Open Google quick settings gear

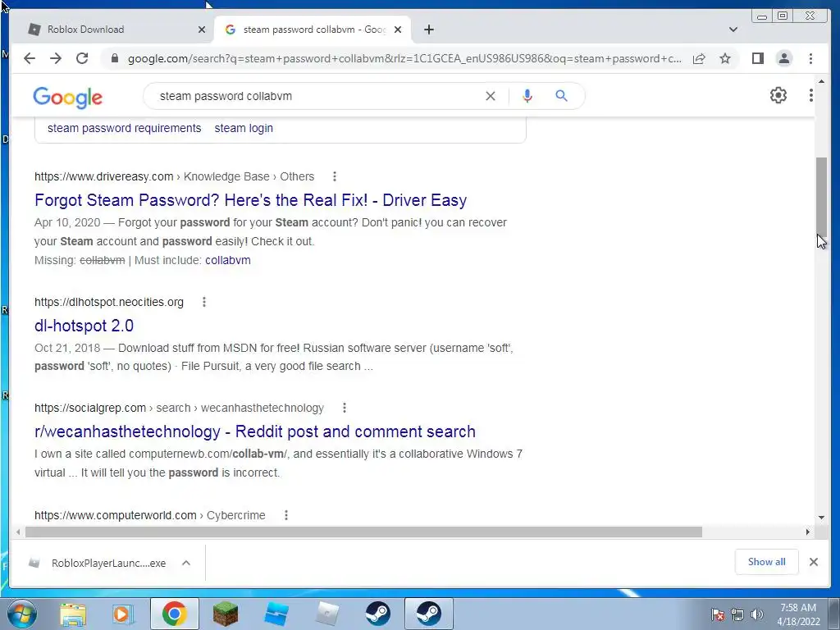pyautogui.click(x=778, y=95)
